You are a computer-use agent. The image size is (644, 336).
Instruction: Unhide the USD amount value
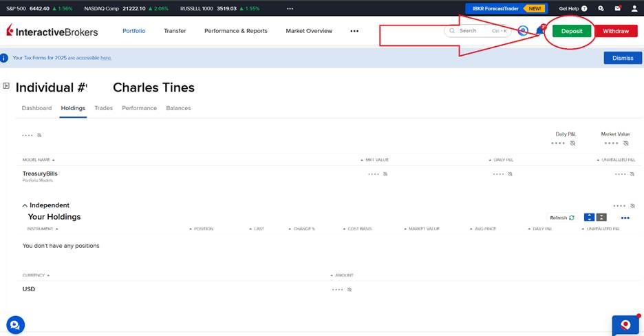point(349,289)
